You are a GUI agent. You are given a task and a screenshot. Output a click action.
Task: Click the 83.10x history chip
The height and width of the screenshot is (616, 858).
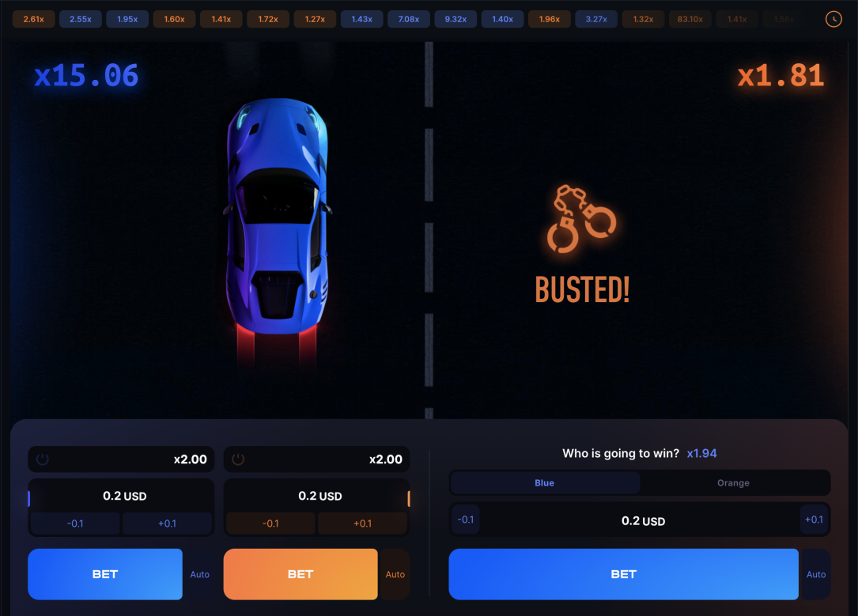[x=690, y=19]
